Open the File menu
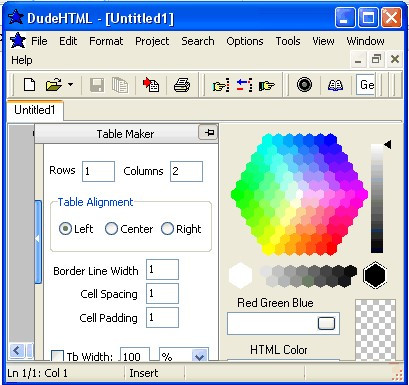Viewport: 409px width, 385px height. coord(39,41)
